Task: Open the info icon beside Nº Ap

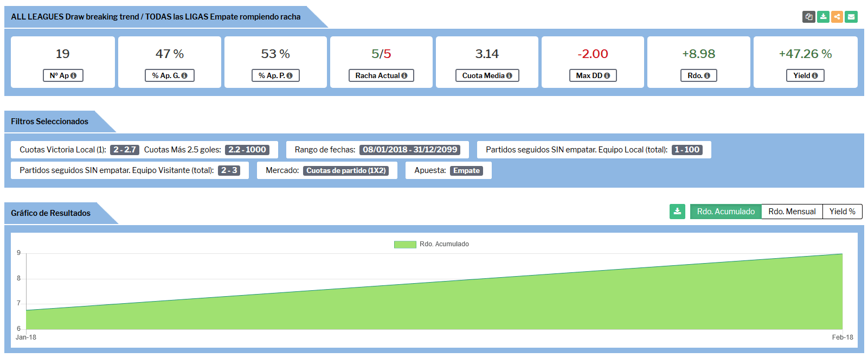Action: click(x=74, y=76)
